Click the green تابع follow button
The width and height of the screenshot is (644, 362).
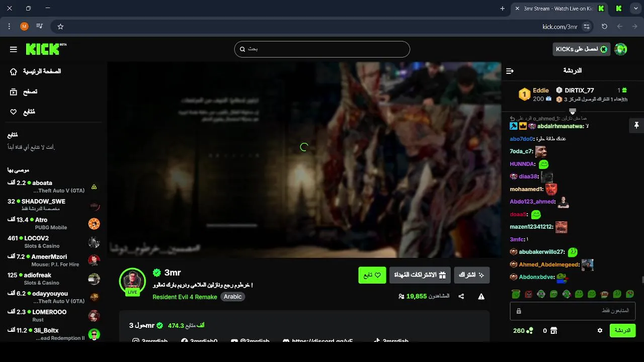point(372,275)
